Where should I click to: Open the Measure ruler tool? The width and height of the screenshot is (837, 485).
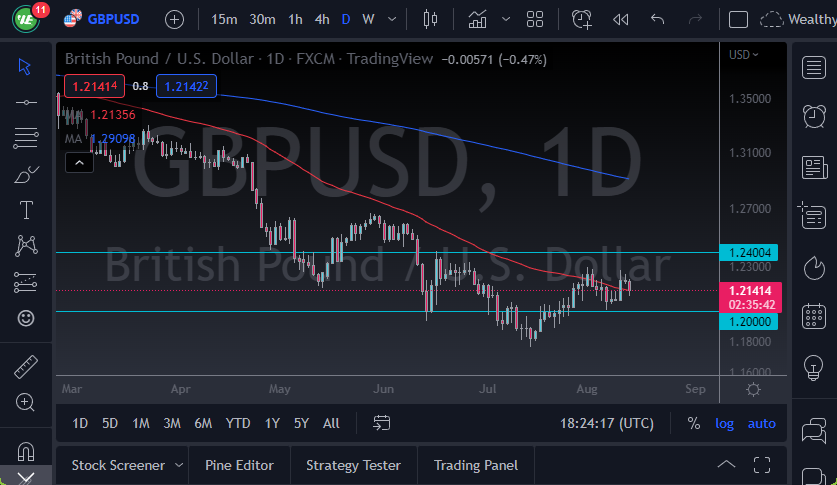26,366
